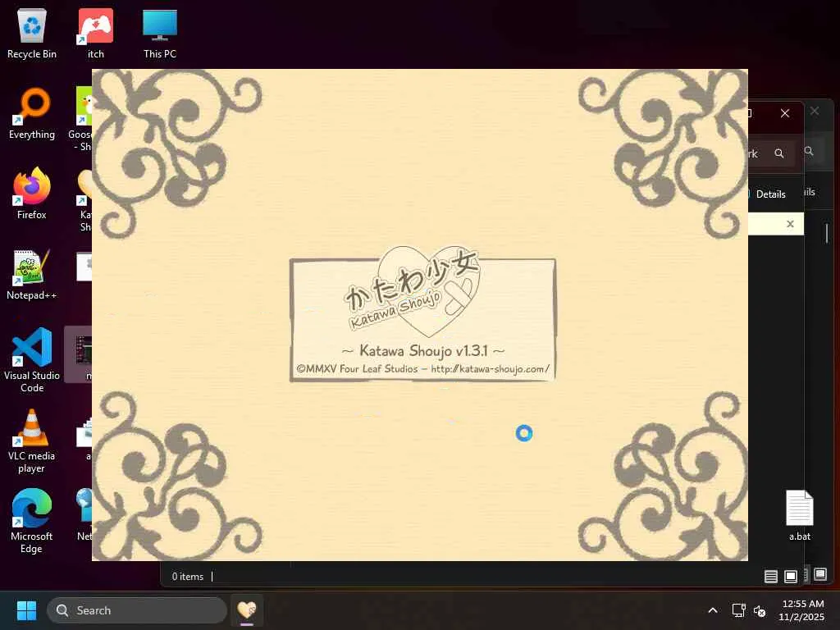Screen dimensions: 840x630
Task: Launch VLC media player shortcut
Action: click(x=32, y=441)
